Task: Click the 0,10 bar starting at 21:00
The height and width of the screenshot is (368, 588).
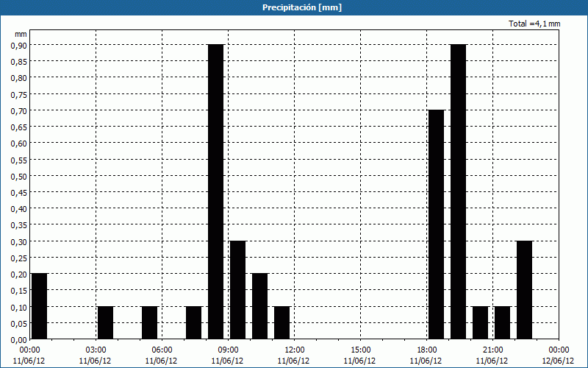Action: tap(480, 322)
